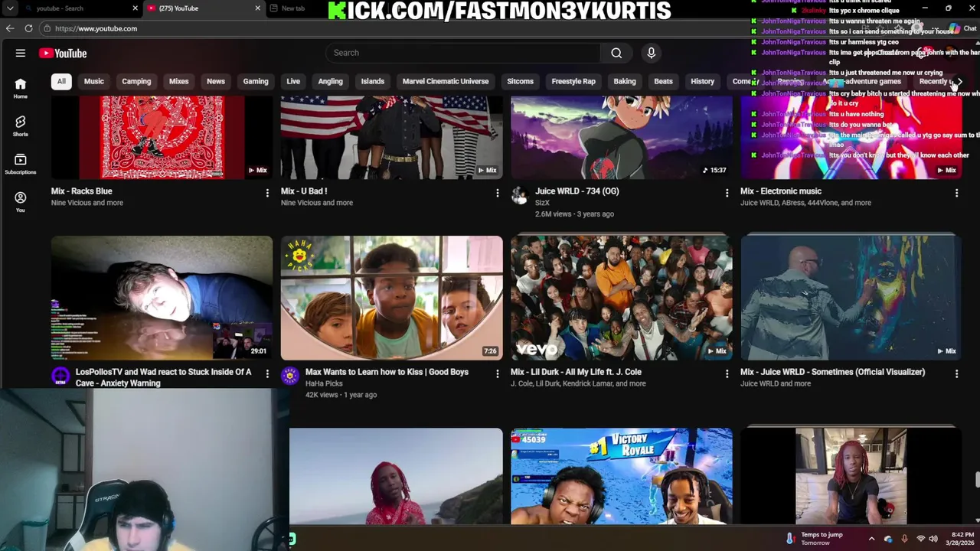Click the browser back arrow

coord(10,28)
